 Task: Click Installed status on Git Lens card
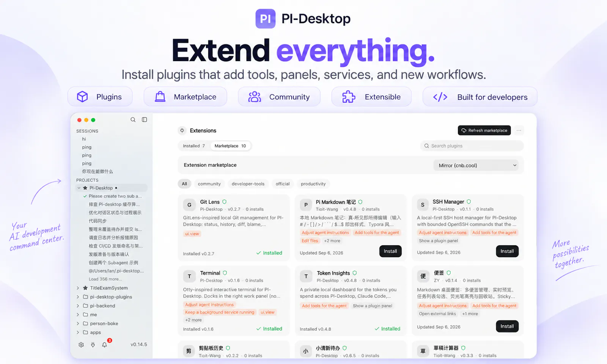[x=269, y=253]
